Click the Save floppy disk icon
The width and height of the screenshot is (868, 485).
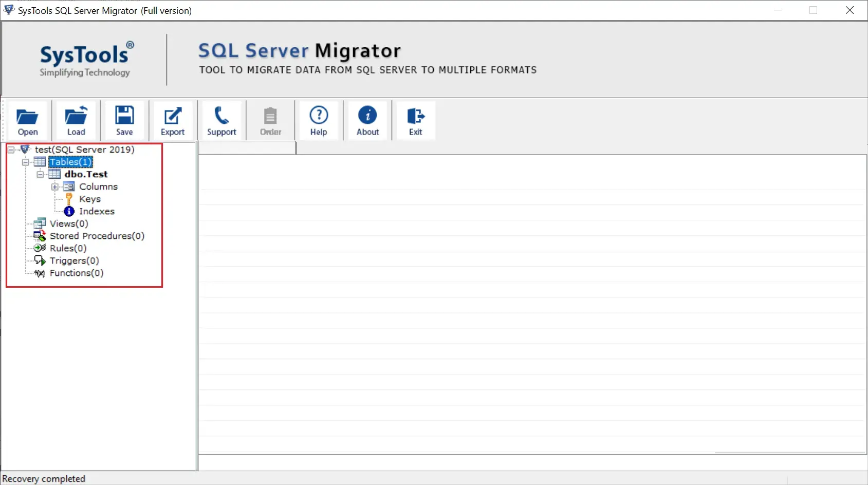124,115
